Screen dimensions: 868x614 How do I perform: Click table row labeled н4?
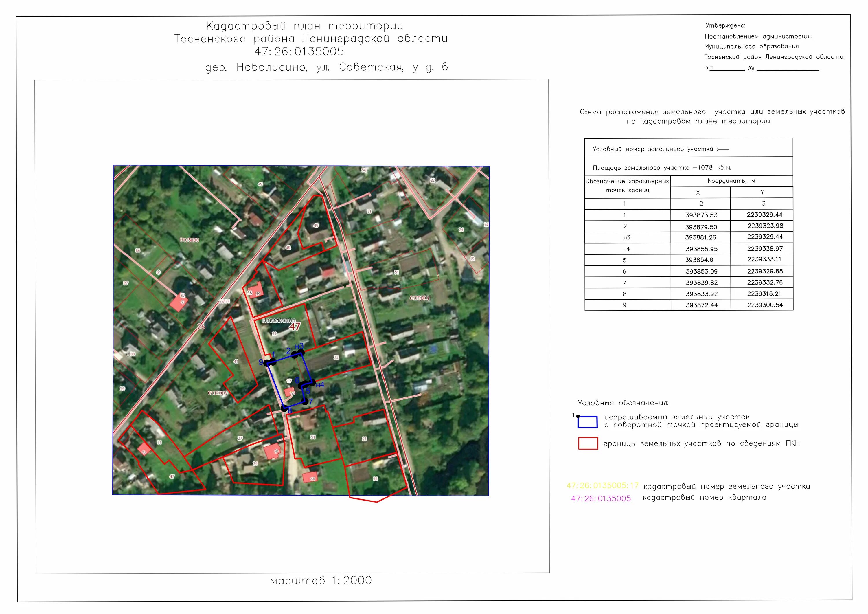point(626,249)
